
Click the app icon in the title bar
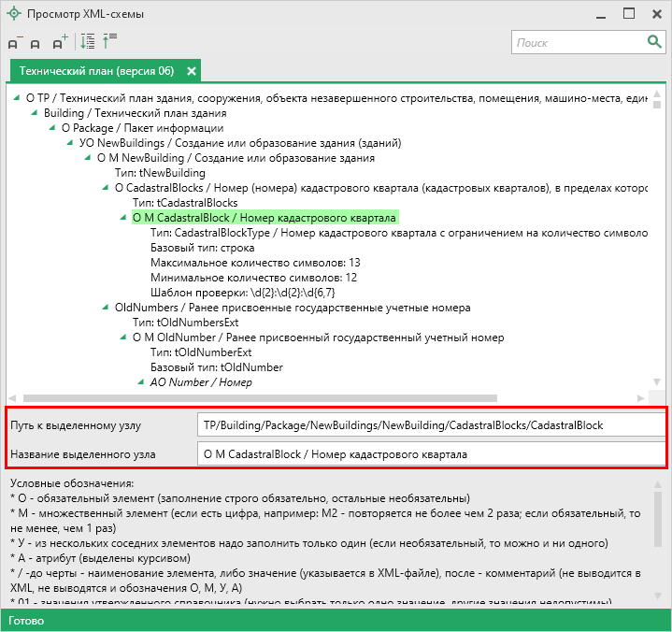click(13, 13)
